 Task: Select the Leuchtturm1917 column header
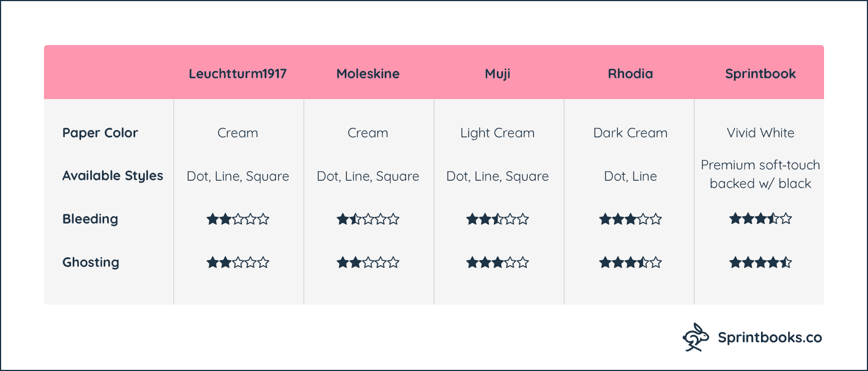(238, 74)
